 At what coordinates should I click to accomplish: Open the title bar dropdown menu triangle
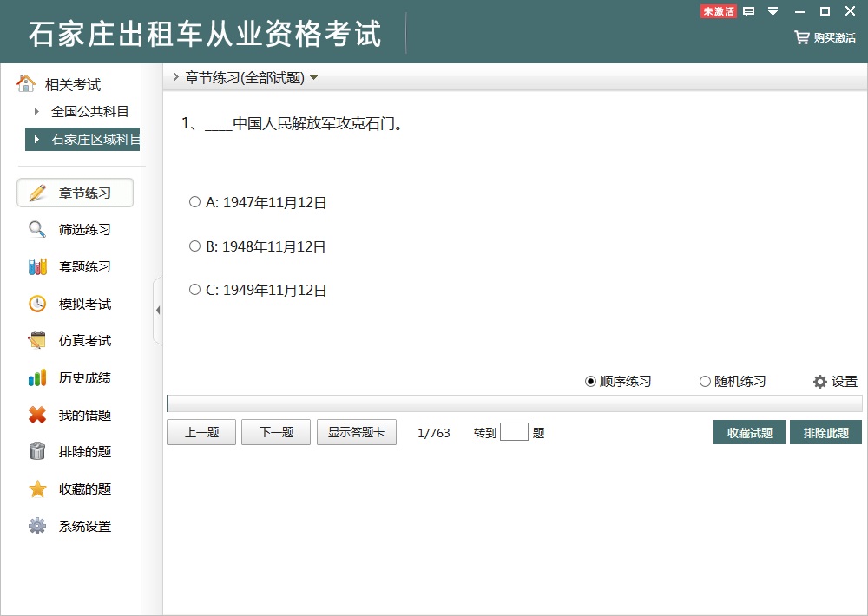coord(773,11)
